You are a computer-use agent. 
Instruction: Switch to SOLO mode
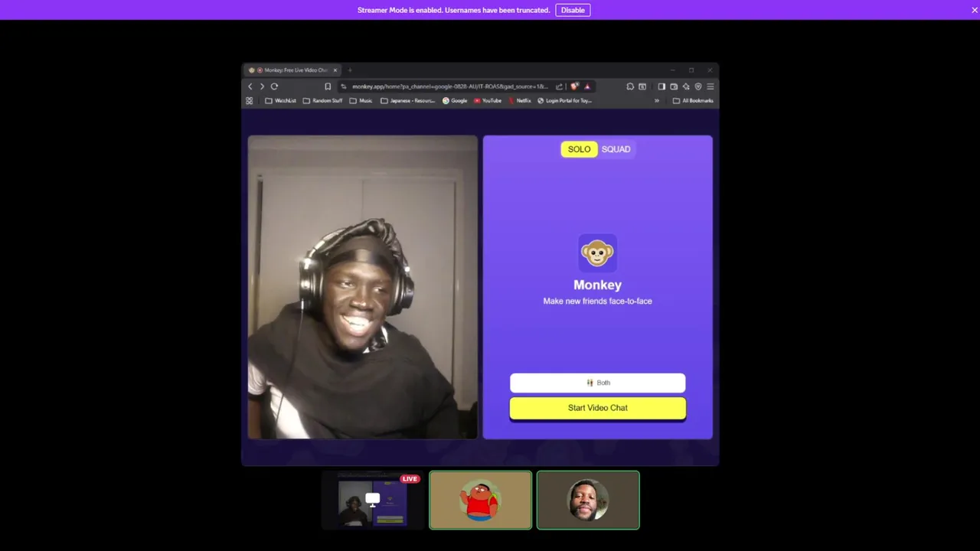(x=579, y=149)
